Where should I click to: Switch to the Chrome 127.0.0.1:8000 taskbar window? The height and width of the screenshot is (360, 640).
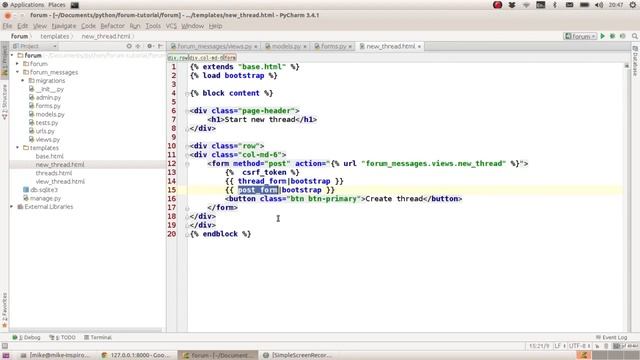(x=137, y=355)
